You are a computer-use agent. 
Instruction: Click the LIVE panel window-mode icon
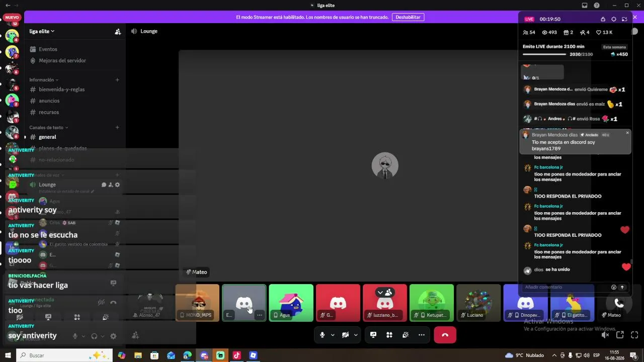coord(624,19)
